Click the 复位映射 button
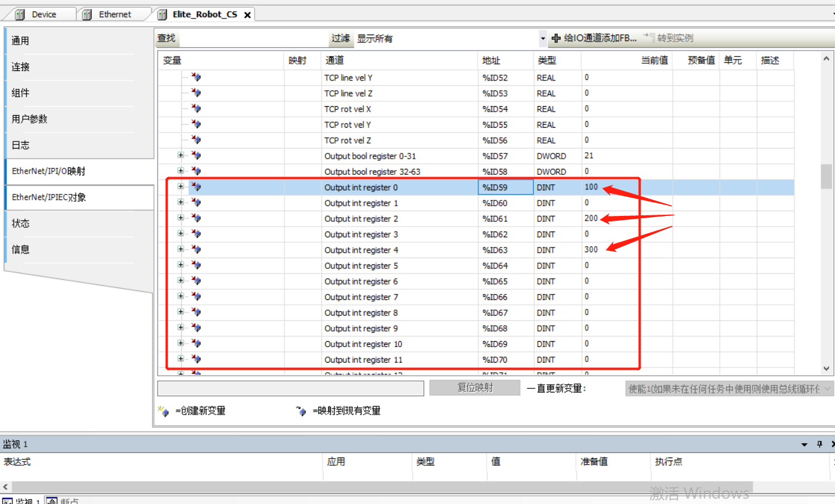The image size is (835, 504). 474,388
